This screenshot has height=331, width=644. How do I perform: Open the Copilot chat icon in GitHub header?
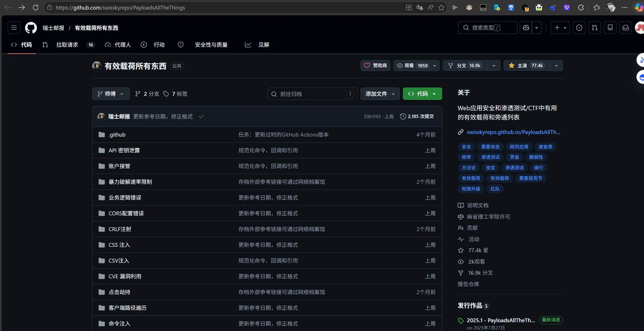526,28
